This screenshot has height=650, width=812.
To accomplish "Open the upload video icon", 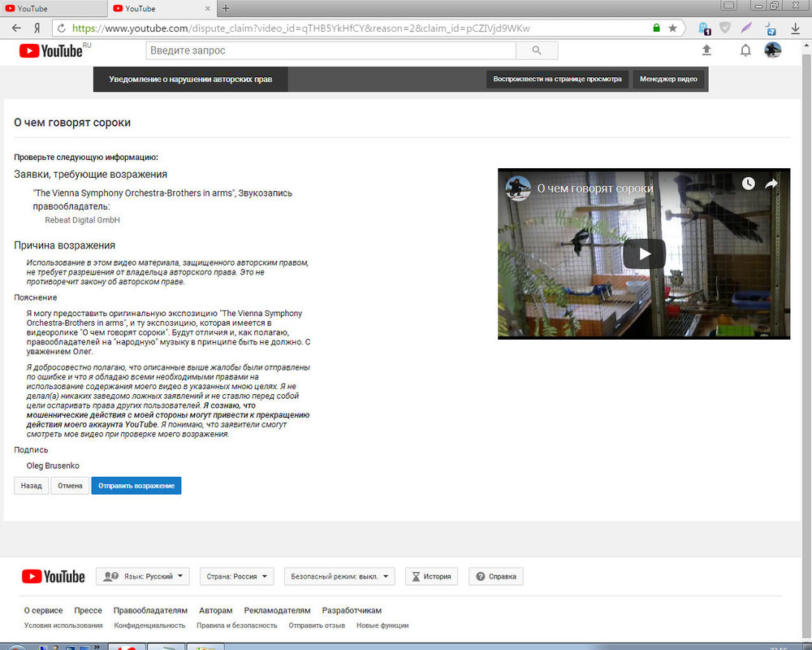I will pyautogui.click(x=706, y=50).
